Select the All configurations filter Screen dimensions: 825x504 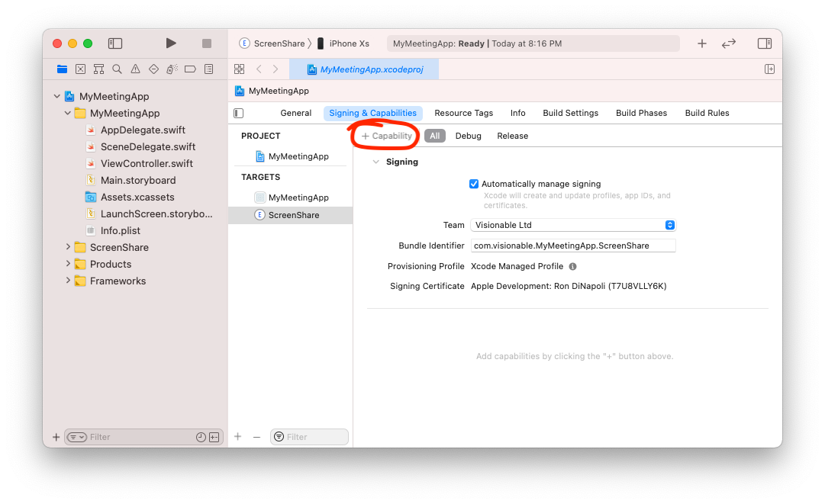[434, 136]
